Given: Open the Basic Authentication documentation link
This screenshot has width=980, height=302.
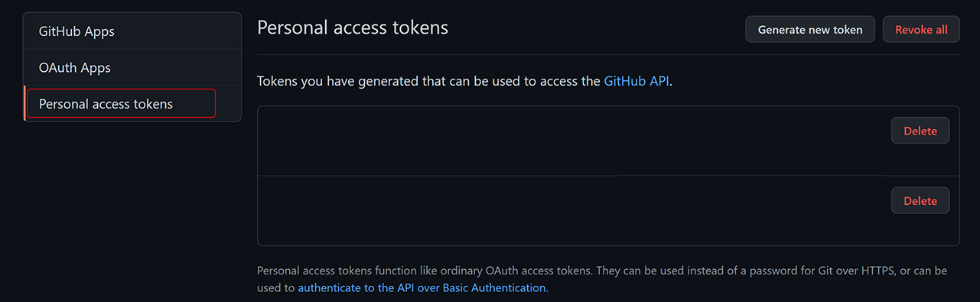Looking at the screenshot, I should click(422, 288).
